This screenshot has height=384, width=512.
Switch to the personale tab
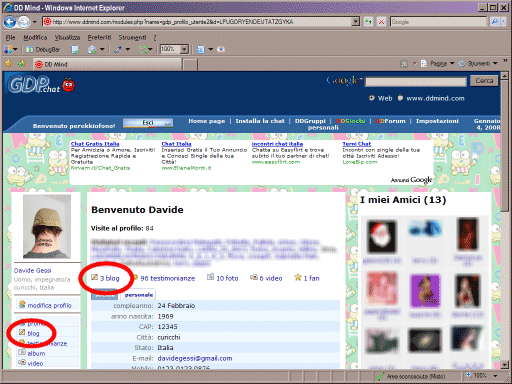(x=139, y=295)
